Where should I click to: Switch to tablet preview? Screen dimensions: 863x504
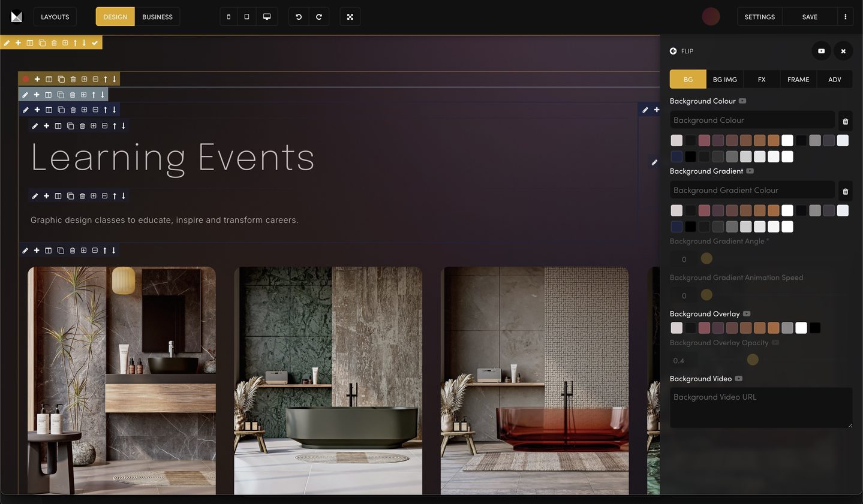[246, 17]
